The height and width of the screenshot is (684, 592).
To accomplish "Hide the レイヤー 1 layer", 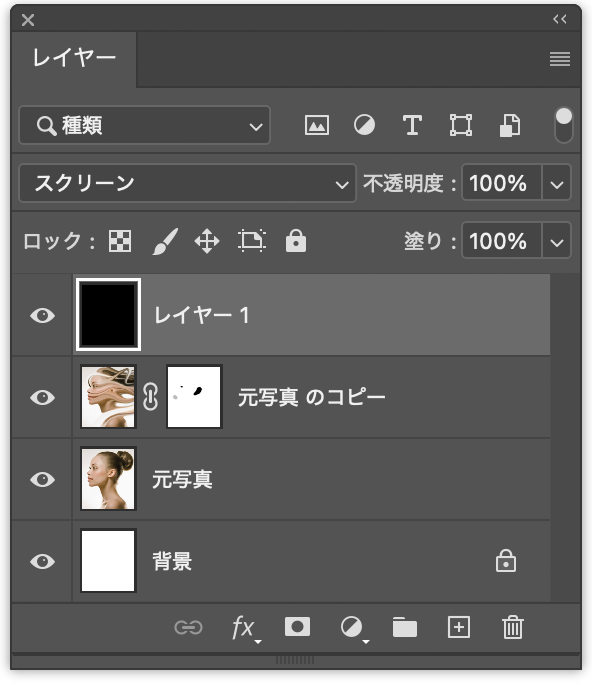I will click(x=42, y=315).
